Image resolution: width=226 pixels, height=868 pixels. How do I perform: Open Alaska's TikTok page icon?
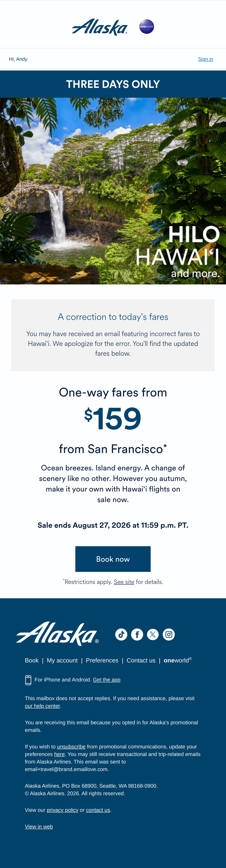tap(121, 634)
